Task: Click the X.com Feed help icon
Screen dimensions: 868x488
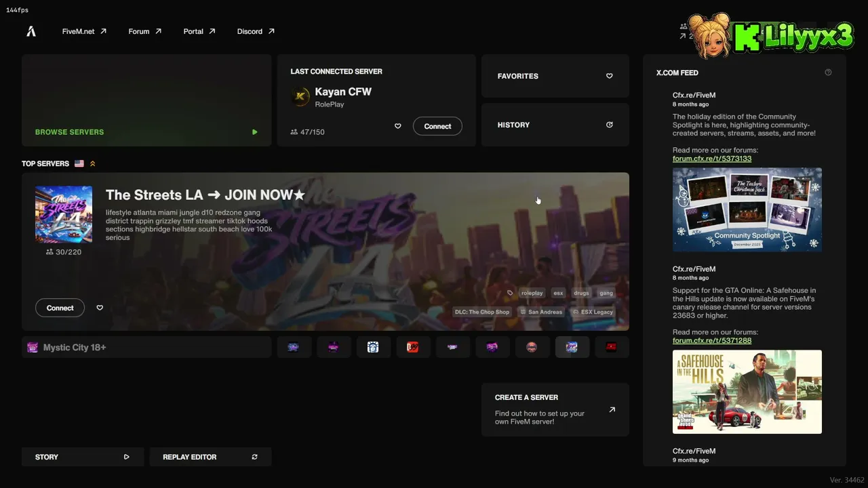Action: (x=828, y=73)
